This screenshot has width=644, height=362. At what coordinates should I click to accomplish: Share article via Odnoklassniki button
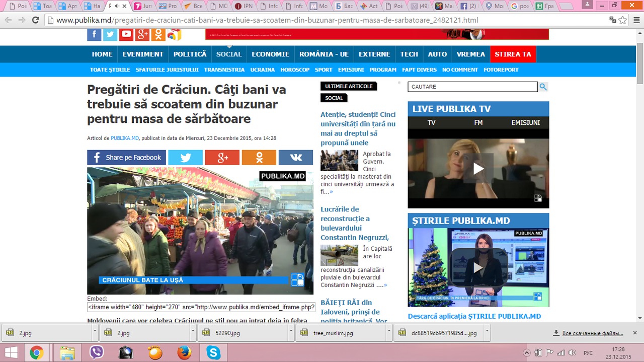click(259, 158)
